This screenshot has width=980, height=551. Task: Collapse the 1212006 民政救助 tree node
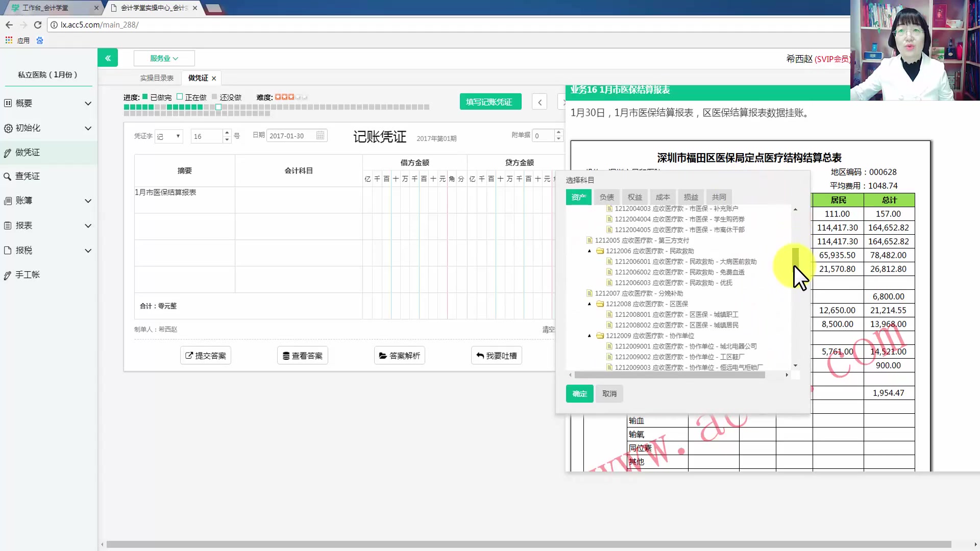tap(590, 251)
